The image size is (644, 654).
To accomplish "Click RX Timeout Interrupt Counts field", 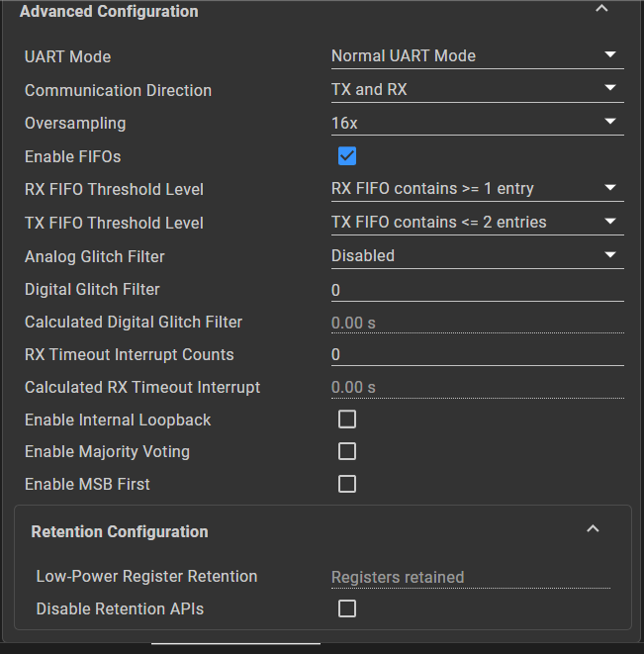I will click(x=477, y=354).
